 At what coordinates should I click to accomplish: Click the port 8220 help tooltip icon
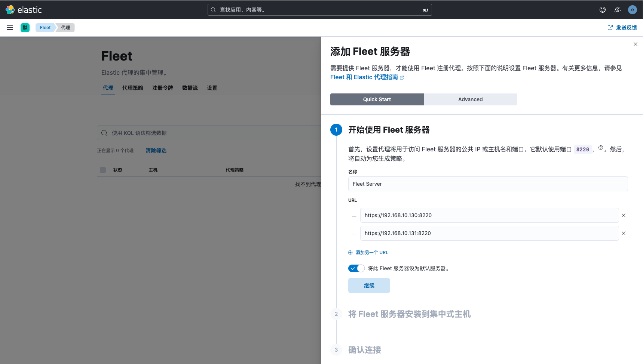(601, 148)
